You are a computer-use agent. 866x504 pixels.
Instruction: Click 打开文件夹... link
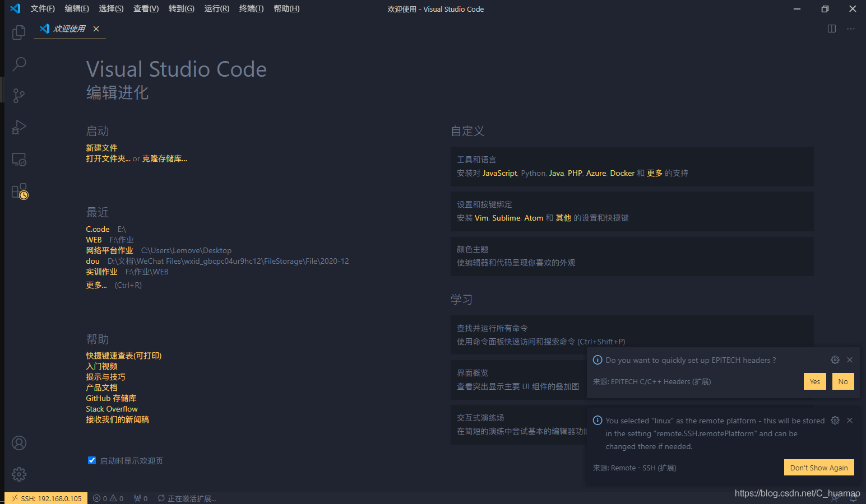click(x=108, y=158)
